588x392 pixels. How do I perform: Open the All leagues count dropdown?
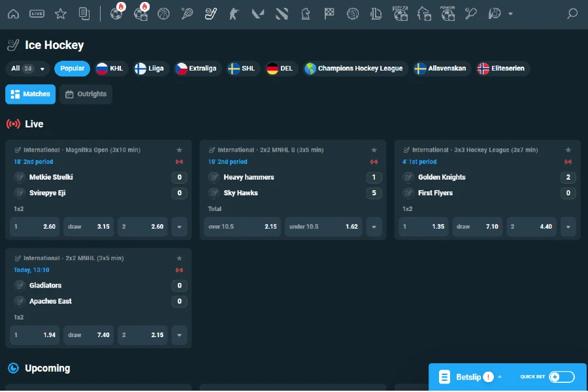coord(26,68)
